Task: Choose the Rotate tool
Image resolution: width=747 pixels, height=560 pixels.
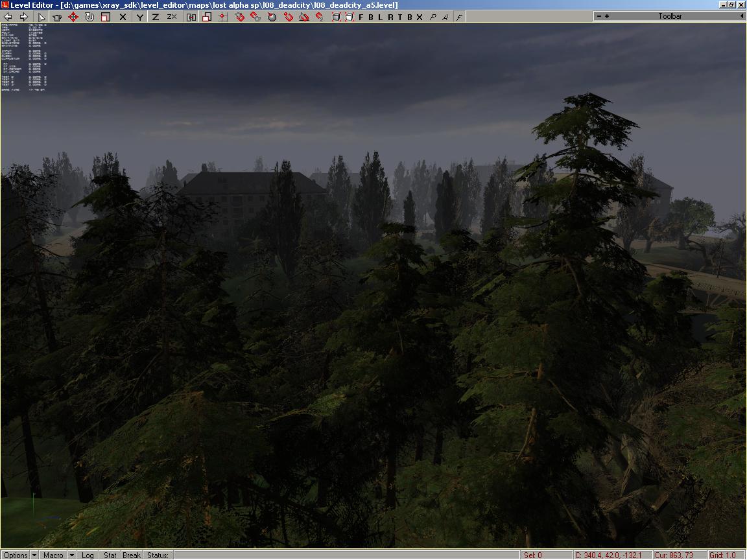Action: tap(89, 17)
